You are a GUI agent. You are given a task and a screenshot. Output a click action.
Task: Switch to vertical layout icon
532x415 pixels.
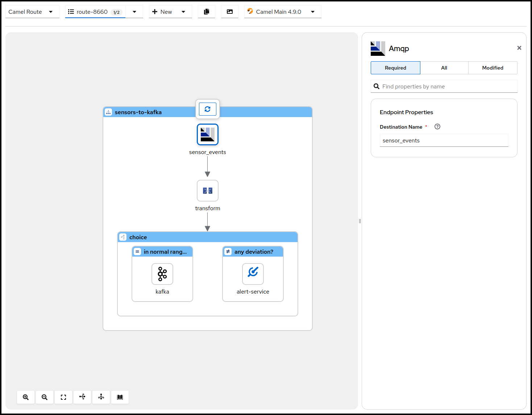[x=101, y=397]
